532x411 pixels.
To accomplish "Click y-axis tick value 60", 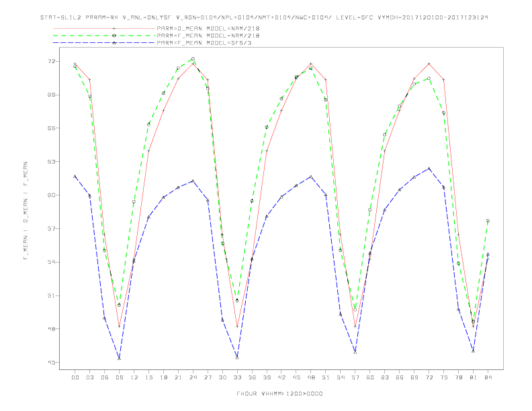I will click(x=51, y=195).
